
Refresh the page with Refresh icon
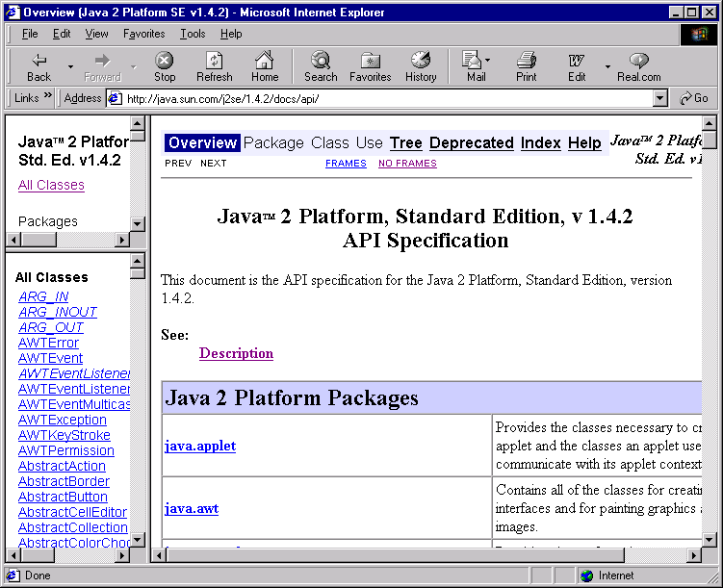click(x=214, y=61)
